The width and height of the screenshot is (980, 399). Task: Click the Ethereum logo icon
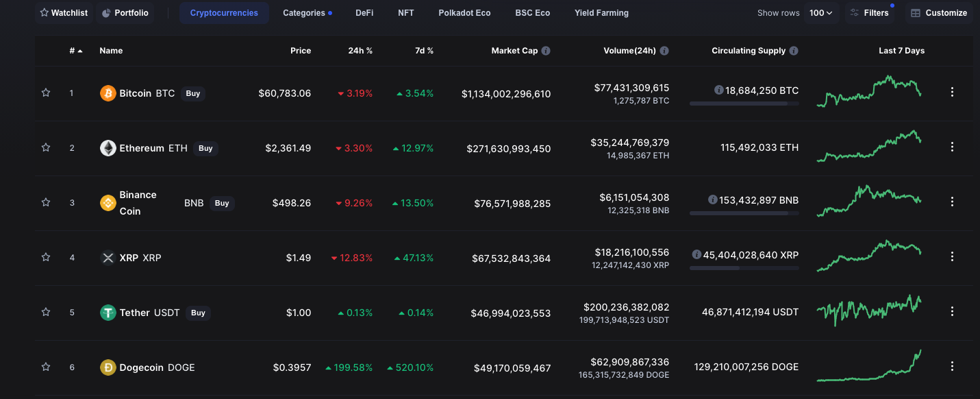pos(108,148)
